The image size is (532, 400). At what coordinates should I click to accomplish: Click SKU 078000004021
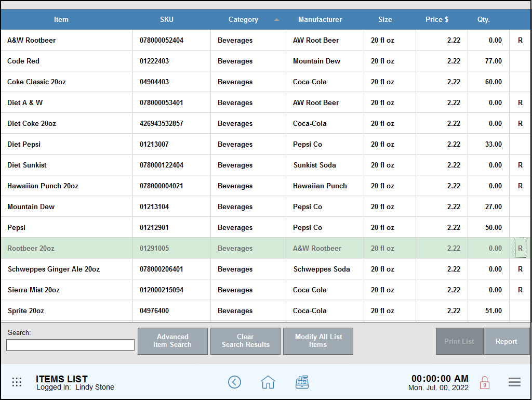pyautogui.click(x=162, y=186)
